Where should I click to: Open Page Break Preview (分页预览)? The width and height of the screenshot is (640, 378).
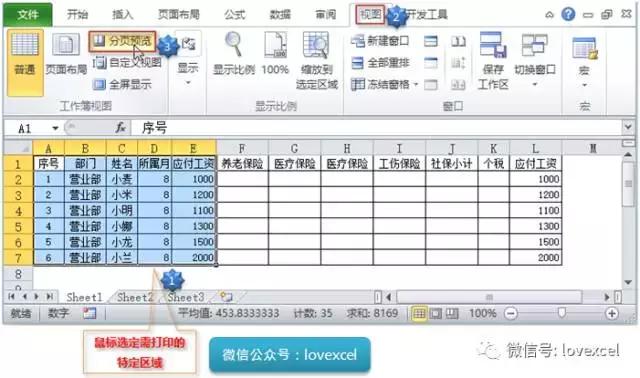pos(122,41)
